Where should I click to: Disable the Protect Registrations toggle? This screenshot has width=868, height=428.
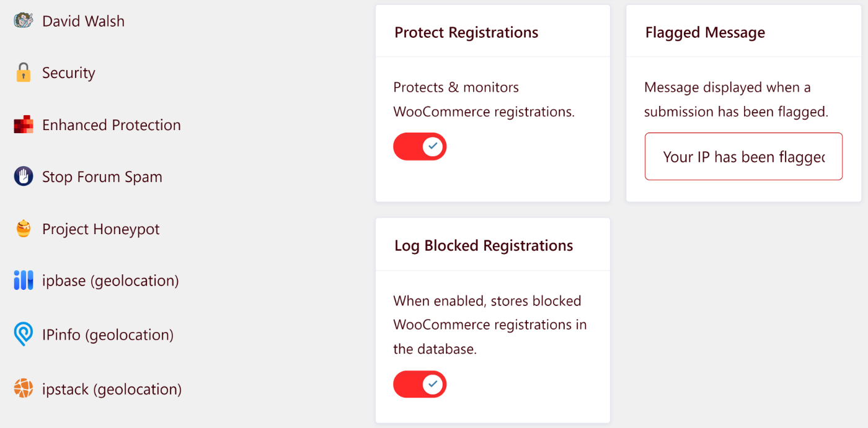click(x=420, y=146)
